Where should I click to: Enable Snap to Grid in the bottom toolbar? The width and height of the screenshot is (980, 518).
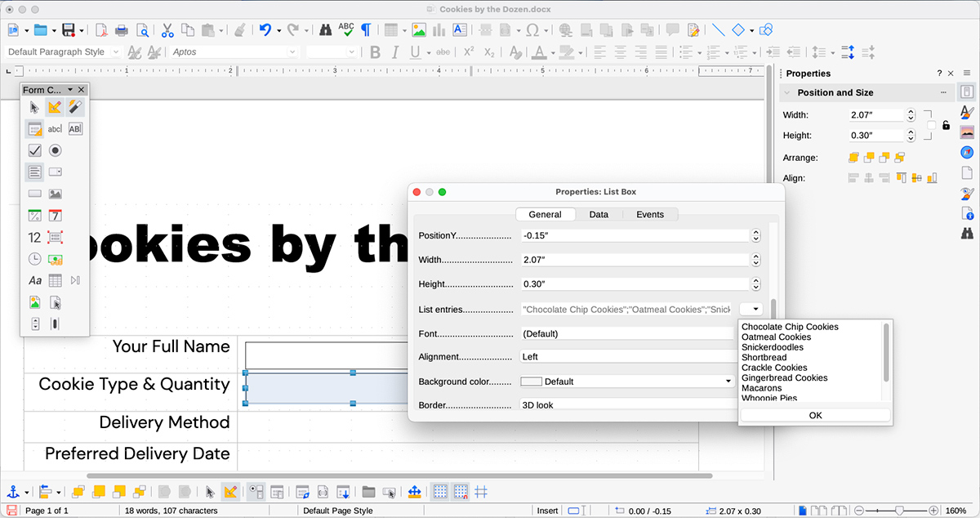(x=460, y=491)
